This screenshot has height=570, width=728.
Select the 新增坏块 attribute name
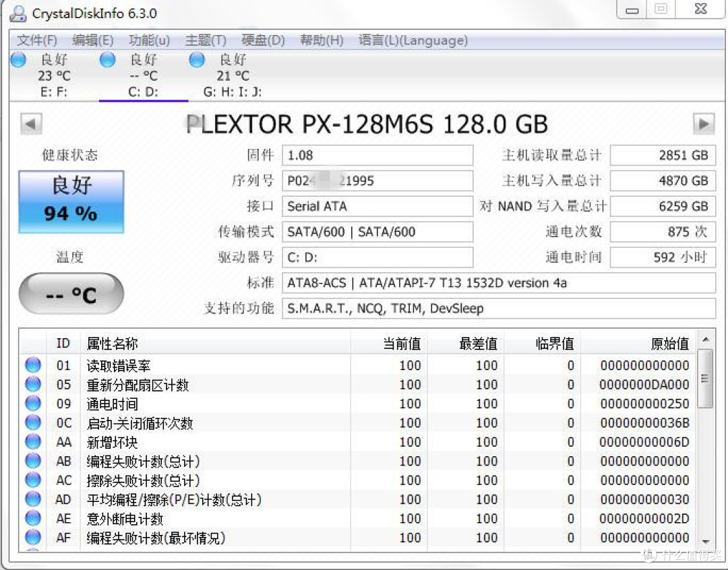pos(112,442)
